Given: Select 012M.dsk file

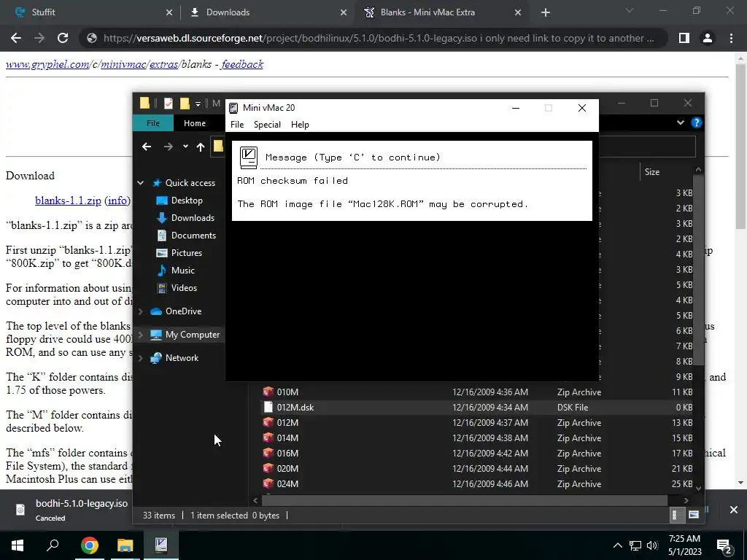Looking at the screenshot, I should (x=295, y=408).
